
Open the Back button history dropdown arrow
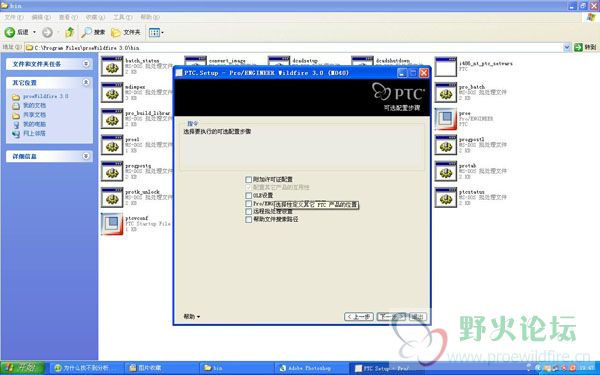[x=34, y=33]
